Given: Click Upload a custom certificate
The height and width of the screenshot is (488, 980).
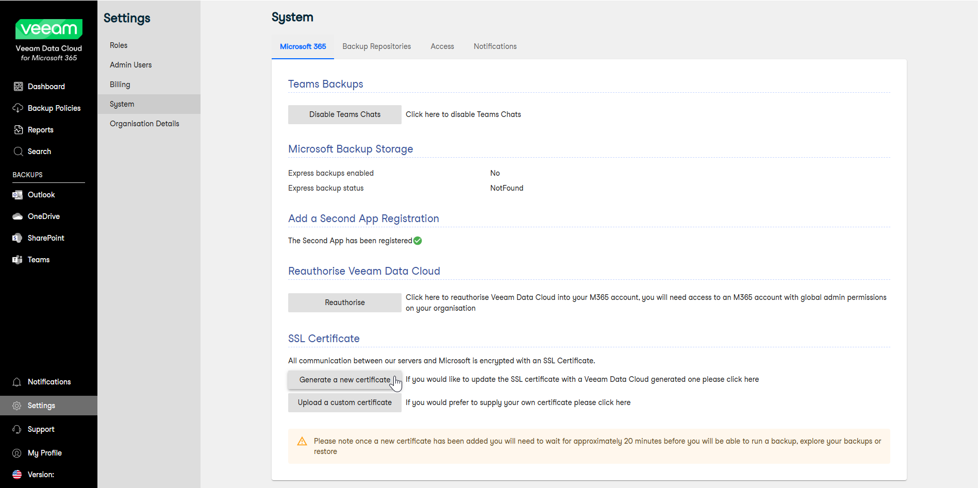Looking at the screenshot, I should 344,402.
